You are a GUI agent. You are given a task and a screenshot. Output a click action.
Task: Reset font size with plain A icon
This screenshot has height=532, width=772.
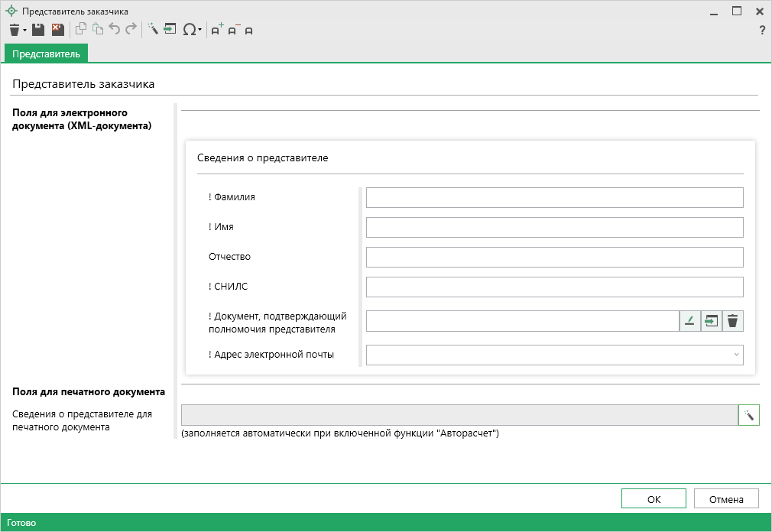pos(248,31)
